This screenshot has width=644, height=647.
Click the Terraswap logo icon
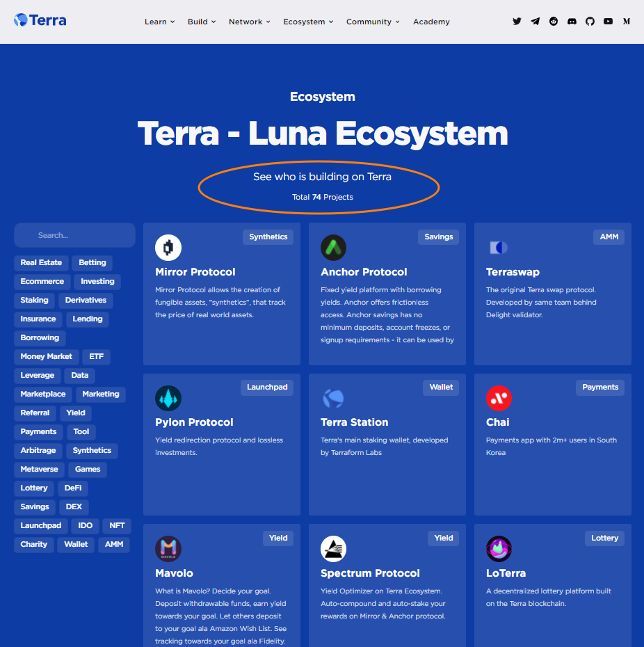(499, 248)
